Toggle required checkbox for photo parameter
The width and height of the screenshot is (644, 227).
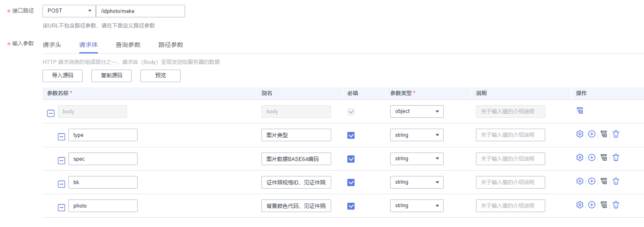[x=351, y=206]
